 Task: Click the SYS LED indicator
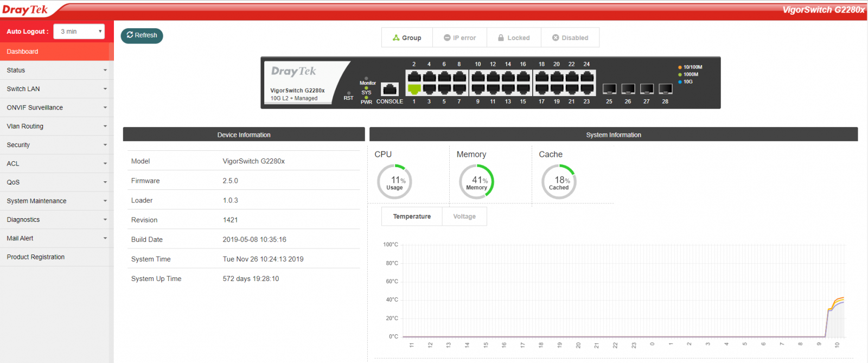coord(366,88)
